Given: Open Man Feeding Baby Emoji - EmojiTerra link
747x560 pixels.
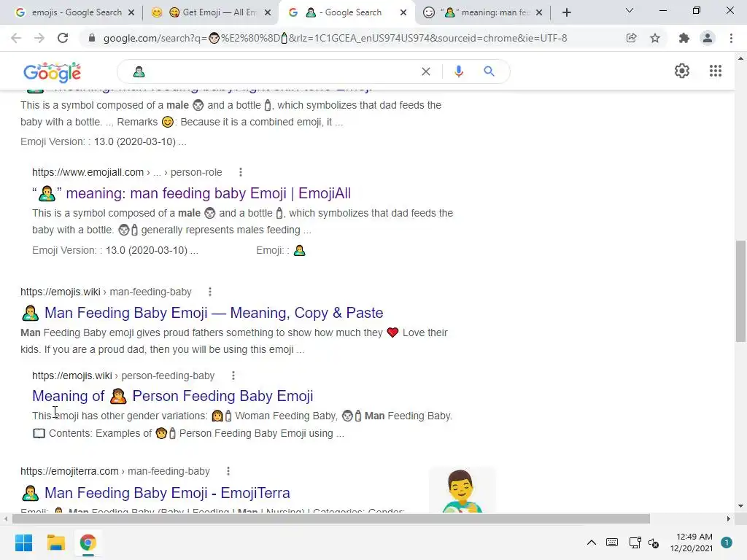Looking at the screenshot, I should (156, 493).
